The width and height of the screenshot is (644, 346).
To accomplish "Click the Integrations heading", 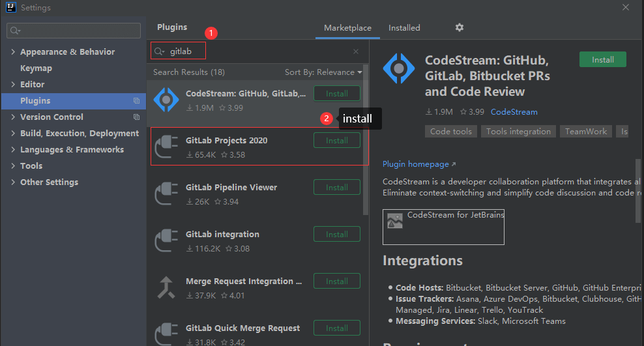I will 422,261.
